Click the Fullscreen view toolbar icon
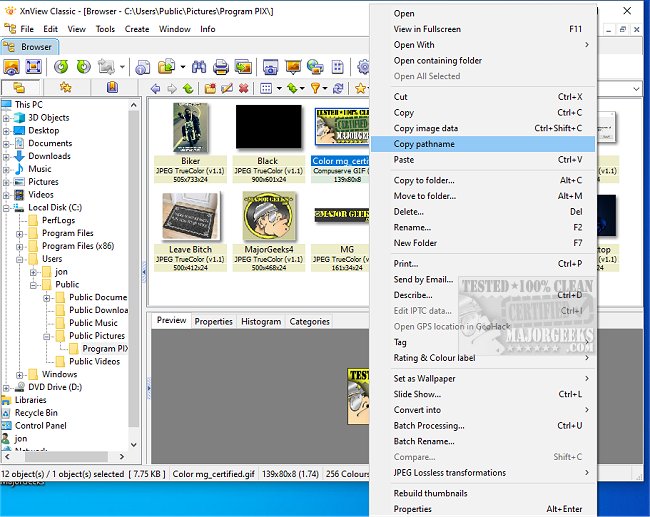650x517 pixels. (x=33, y=67)
